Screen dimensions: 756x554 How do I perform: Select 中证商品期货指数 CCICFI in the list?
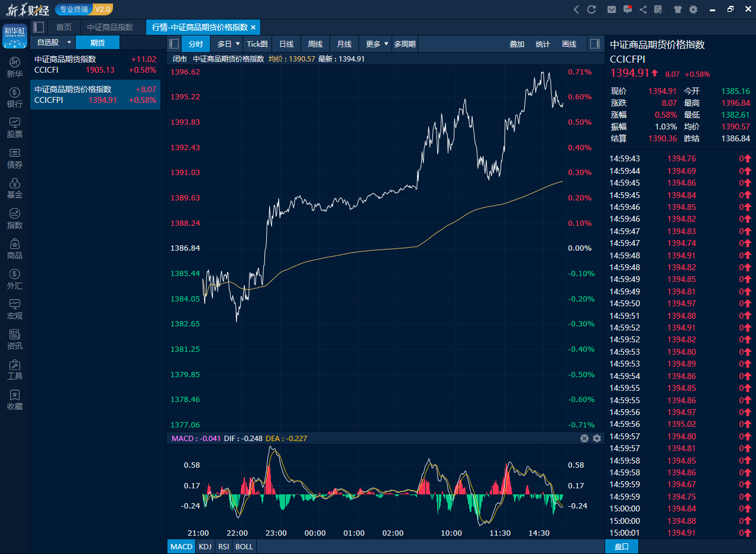(95, 64)
